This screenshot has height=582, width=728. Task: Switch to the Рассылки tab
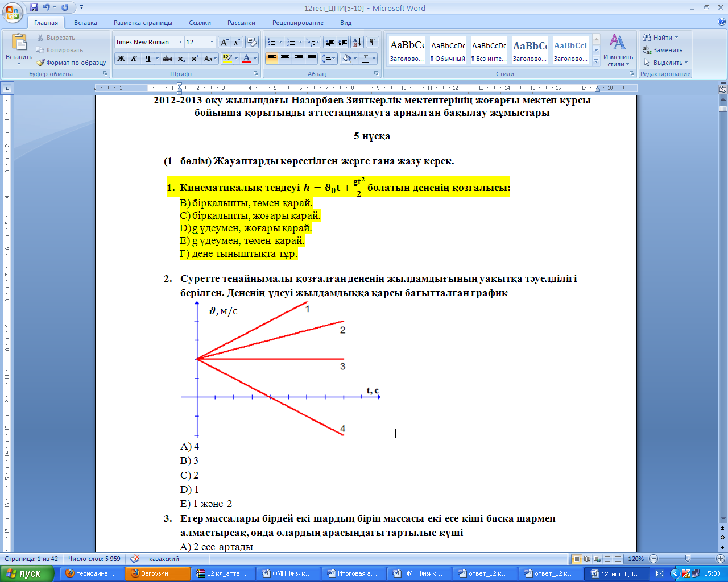[241, 23]
